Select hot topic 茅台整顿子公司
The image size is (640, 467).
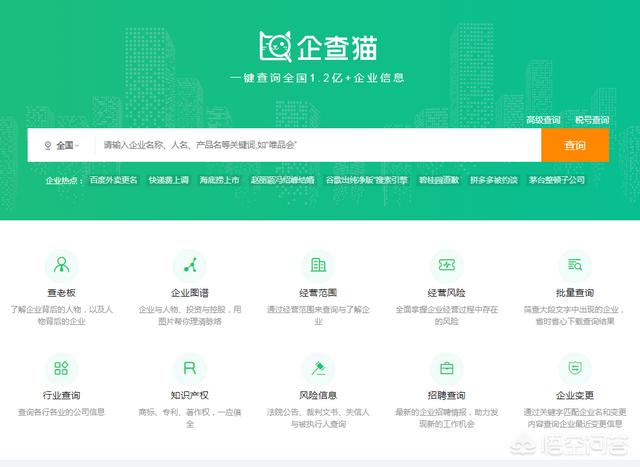pos(557,180)
